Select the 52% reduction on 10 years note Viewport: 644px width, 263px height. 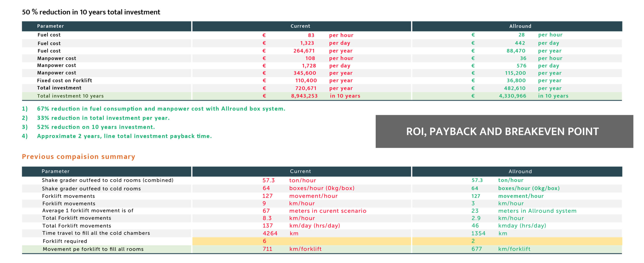96,127
